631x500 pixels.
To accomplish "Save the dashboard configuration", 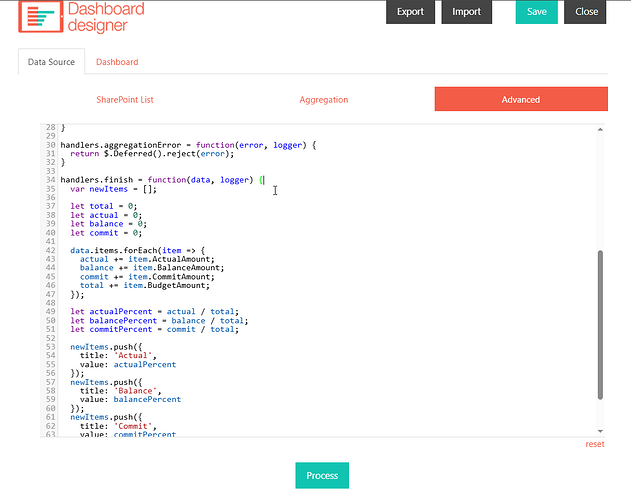I will pos(536,12).
